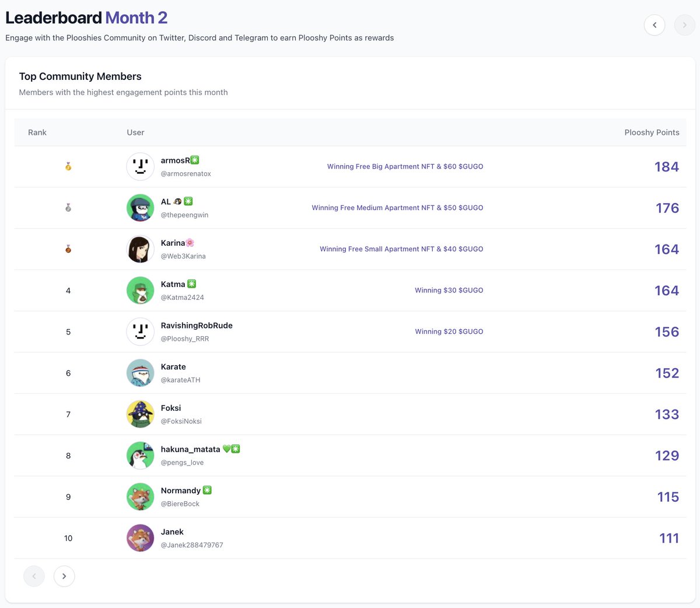Click rank number 4 for Katma
The height and width of the screenshot is (608, 700).
pyautogui.click(x=68, y=291)
